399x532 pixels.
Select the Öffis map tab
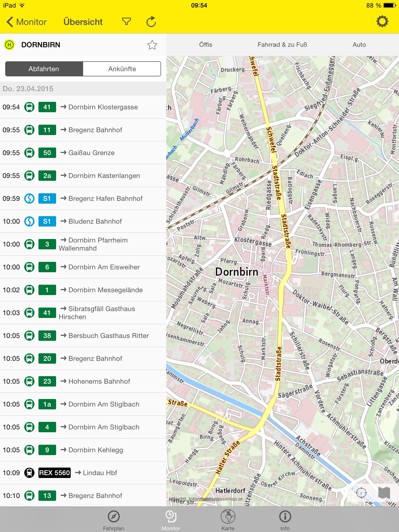[205, 45]
